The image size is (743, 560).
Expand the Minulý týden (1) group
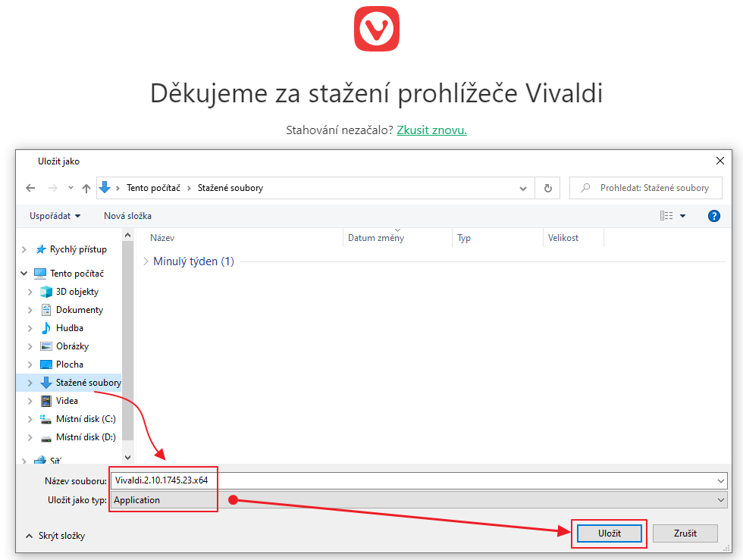(x=146, y=261)
